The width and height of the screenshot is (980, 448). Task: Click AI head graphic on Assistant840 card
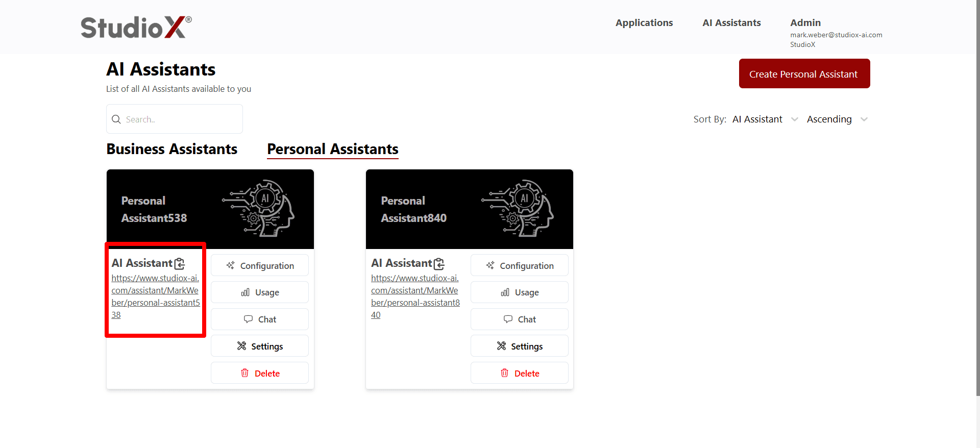coord(520,208)
